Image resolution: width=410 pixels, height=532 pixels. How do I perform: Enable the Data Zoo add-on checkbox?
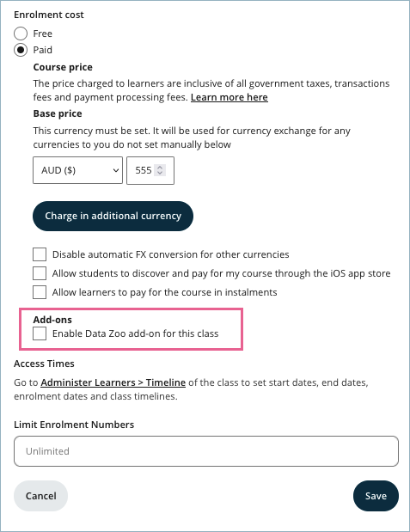(x=40, y=333)
